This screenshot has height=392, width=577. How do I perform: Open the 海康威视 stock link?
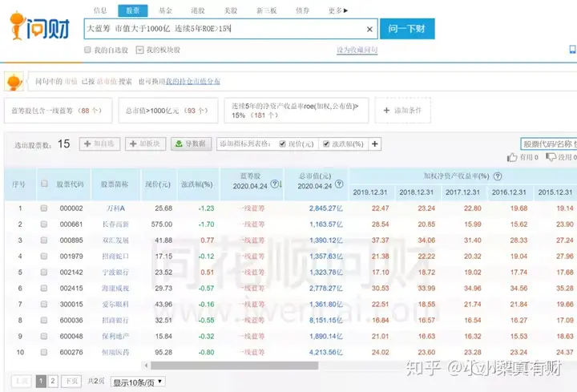(115, 289)
